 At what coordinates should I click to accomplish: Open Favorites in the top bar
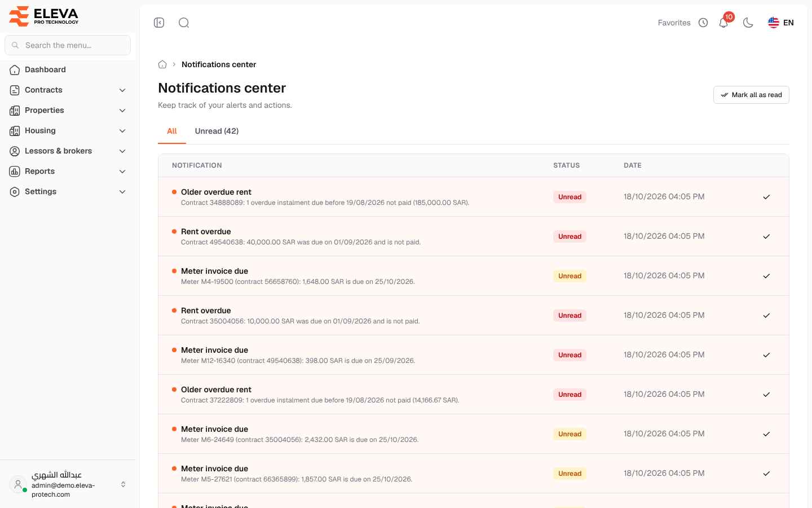[674, 23]
